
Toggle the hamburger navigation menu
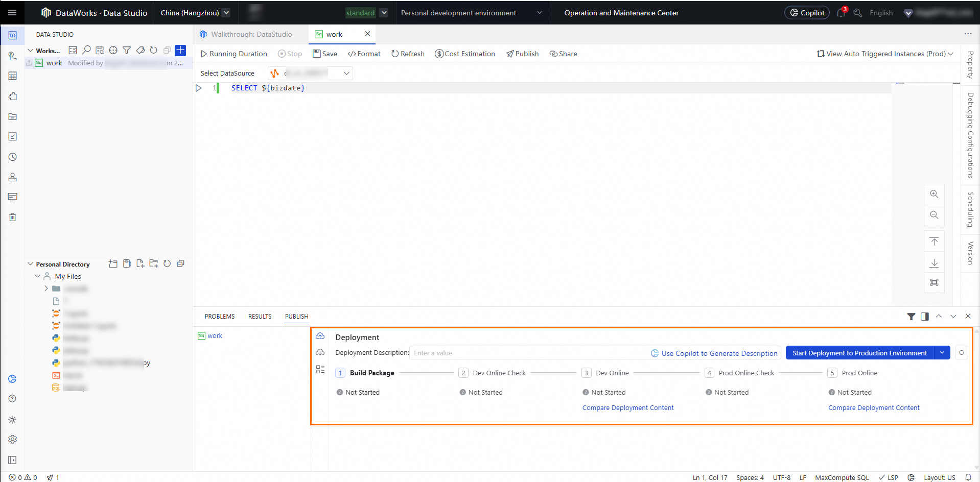click(12, 13)
